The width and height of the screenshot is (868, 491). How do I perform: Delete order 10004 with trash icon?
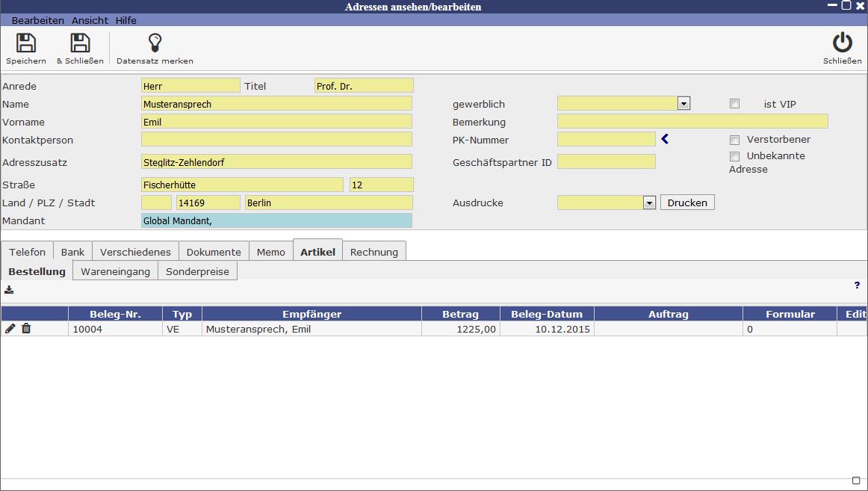click(x=26, y=329)
